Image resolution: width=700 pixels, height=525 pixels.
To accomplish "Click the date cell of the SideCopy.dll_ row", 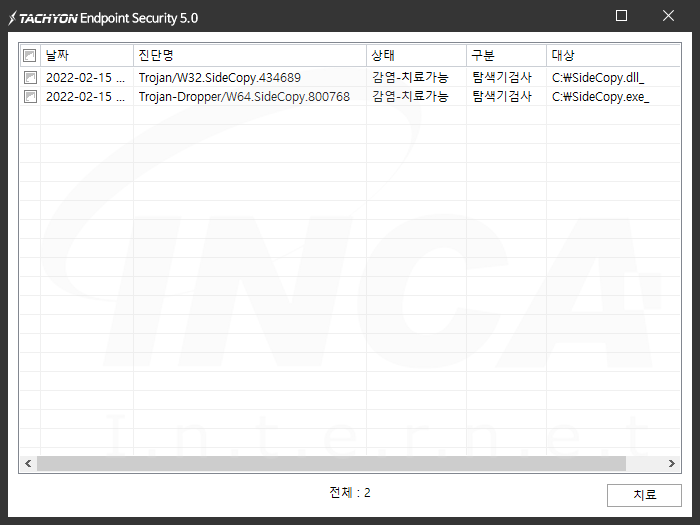I will point(85,78).
